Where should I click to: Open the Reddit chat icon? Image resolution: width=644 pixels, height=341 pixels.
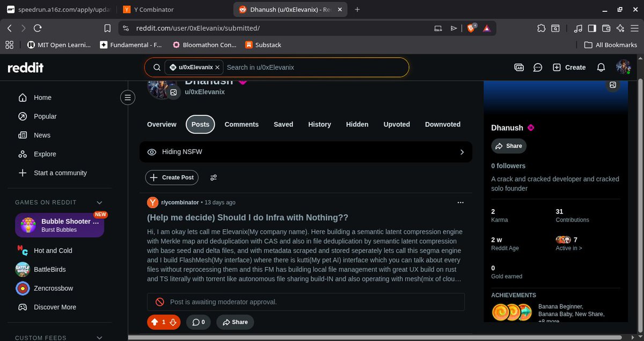pos(538,68)
